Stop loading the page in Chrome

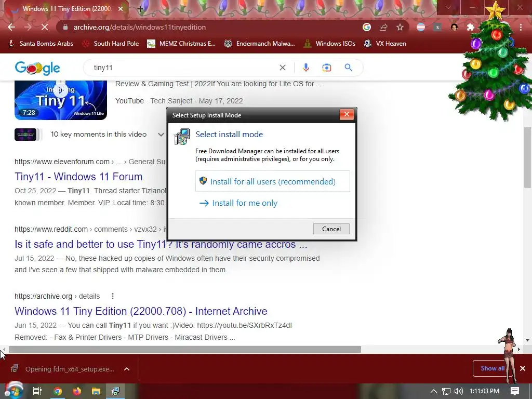pos(45,27)
